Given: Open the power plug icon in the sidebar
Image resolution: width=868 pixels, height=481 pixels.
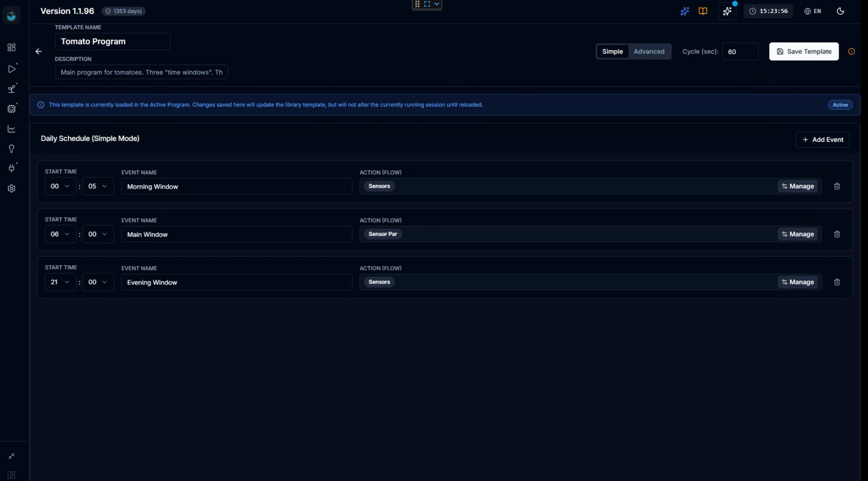Looking at the screenshot, I should point(12,168).
